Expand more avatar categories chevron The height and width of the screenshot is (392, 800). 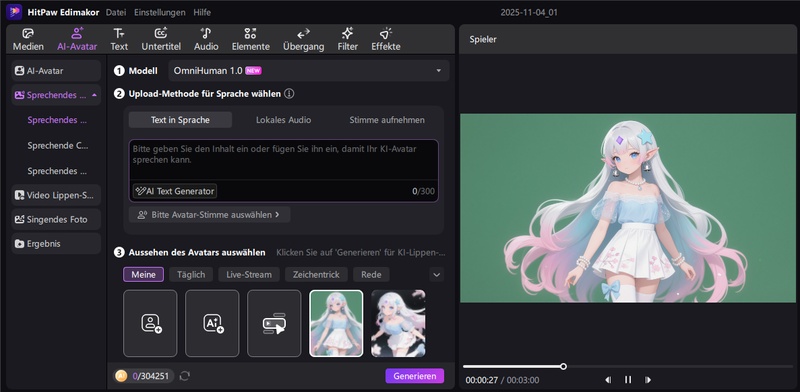(x=436, y=275)
